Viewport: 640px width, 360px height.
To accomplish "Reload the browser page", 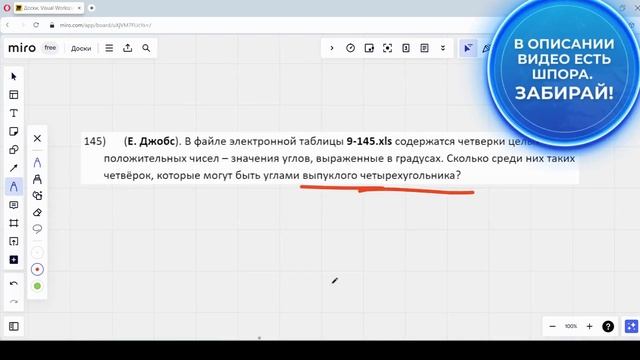I will point(36,25).
